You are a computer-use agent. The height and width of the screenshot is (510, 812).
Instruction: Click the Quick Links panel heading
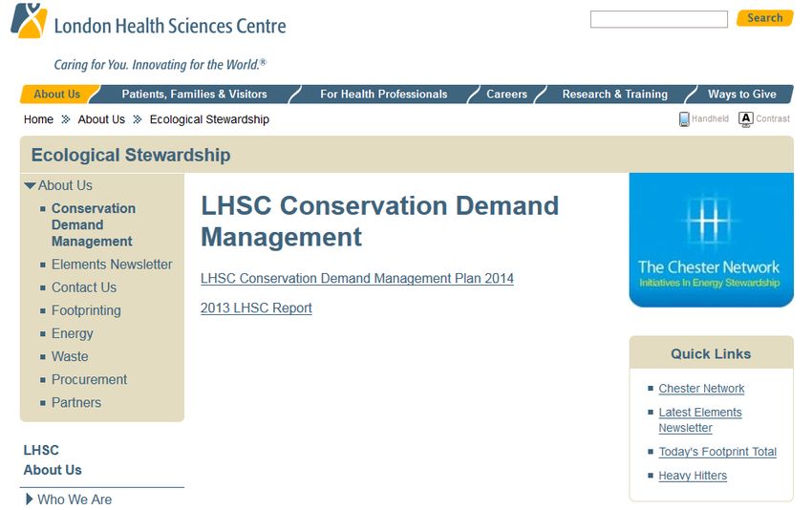711,353
